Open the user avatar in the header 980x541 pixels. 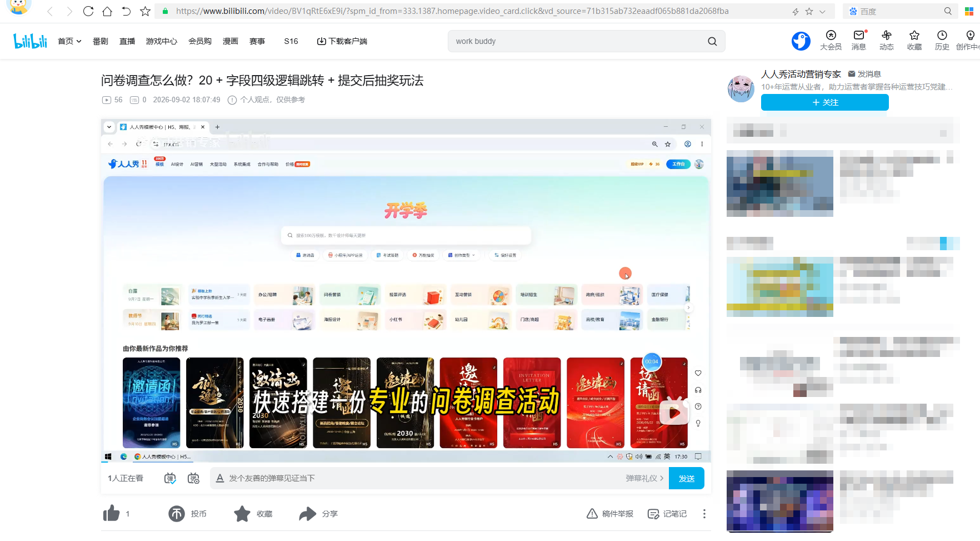click(801, 41)
